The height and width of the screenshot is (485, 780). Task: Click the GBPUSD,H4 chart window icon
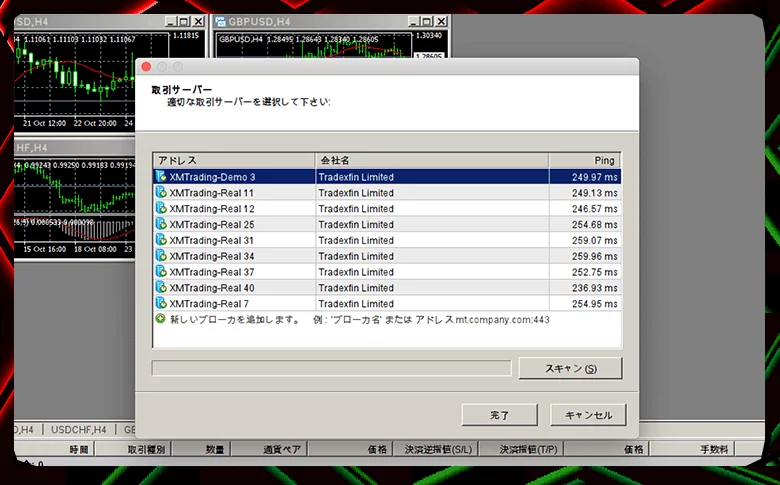click(220, 21)
